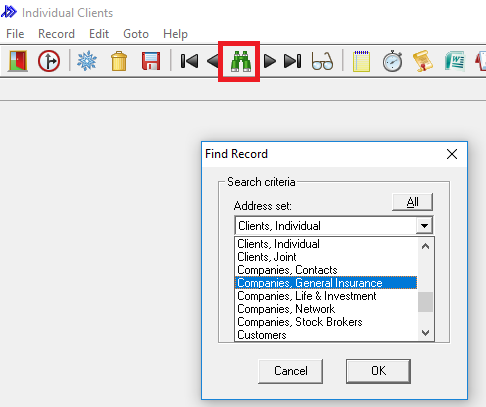Open the Goto menu
The width and height of the screenshot is (486, 407).
[136, 34]
